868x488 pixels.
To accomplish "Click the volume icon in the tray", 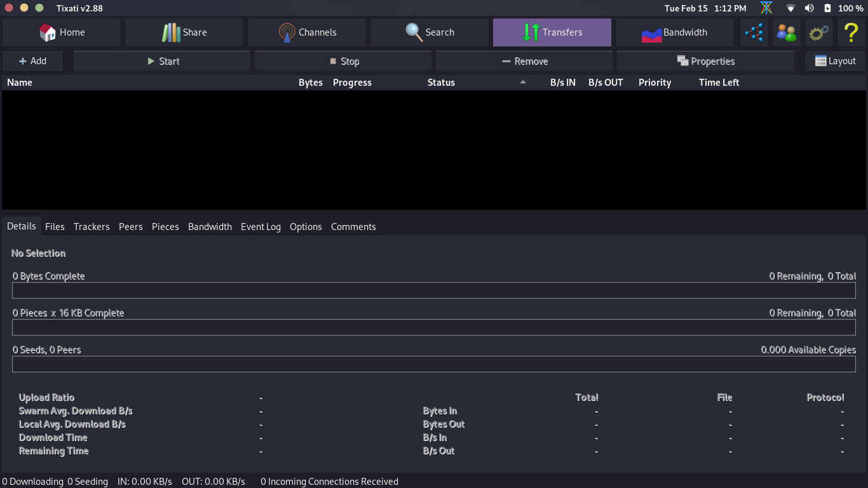I will click(x=810, y=8).
